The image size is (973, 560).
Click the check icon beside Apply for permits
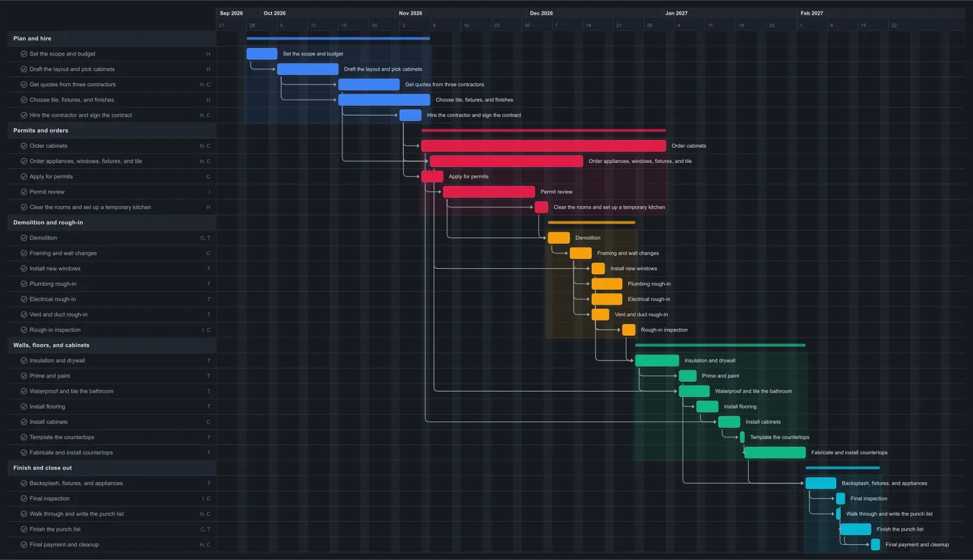pos(24,176)
